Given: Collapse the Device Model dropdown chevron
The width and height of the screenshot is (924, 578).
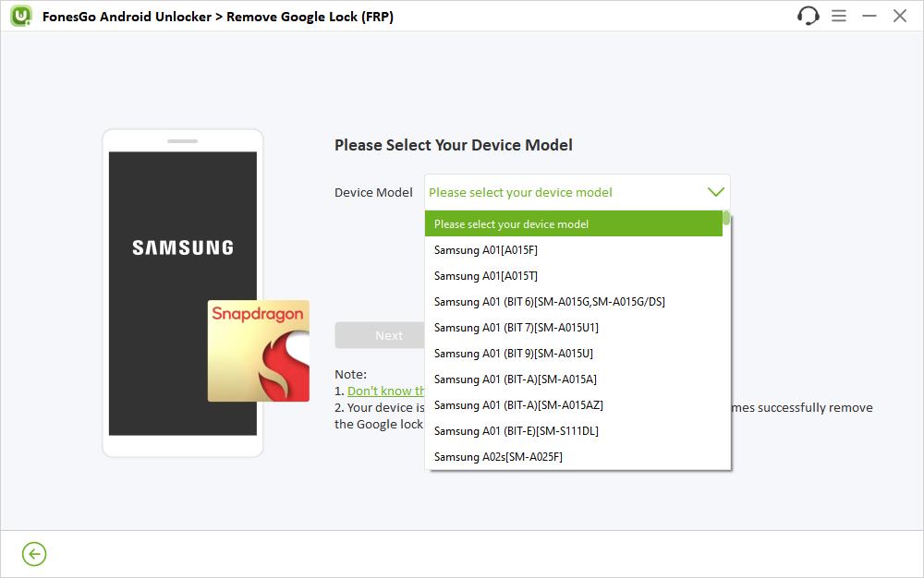Looking at the screenshot, I should pos(715,192).
